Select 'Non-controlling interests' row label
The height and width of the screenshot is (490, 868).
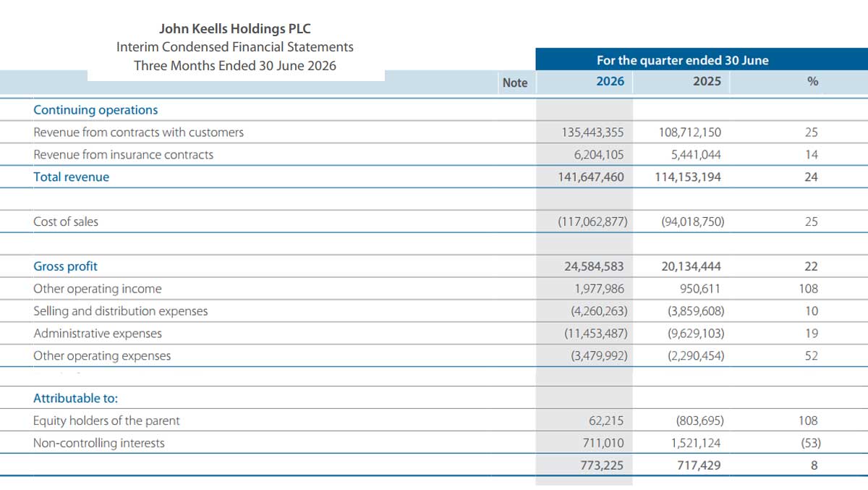[99, 443]
